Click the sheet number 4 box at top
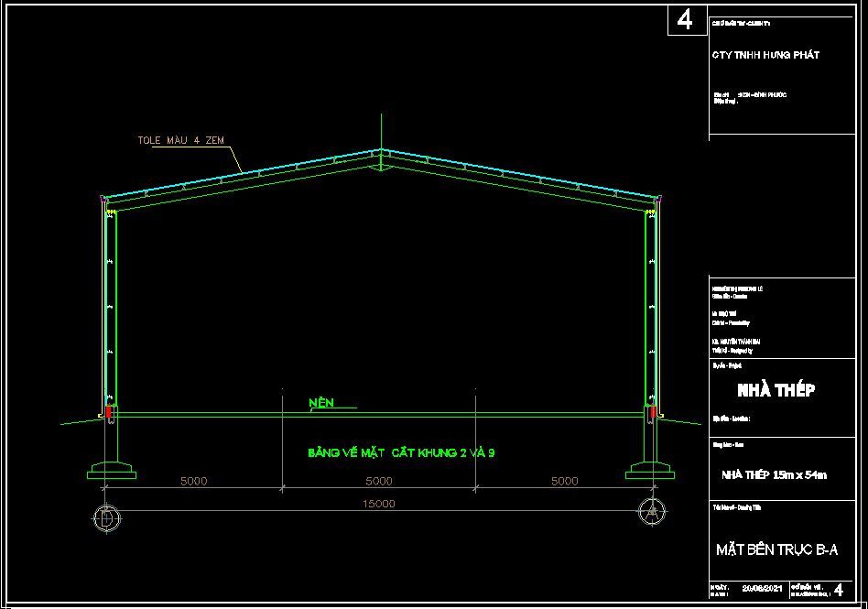868x609 pixels. [686, 19]
